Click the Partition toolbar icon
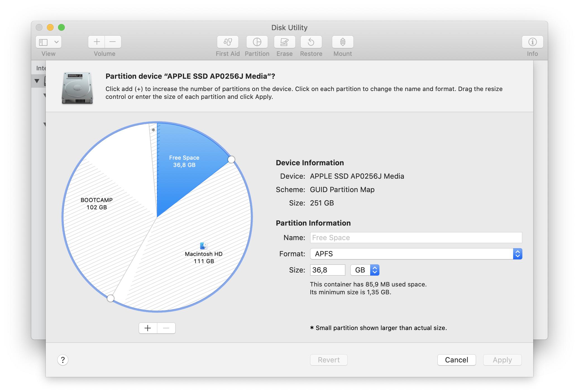579x392 pixels. click(257, 42)
